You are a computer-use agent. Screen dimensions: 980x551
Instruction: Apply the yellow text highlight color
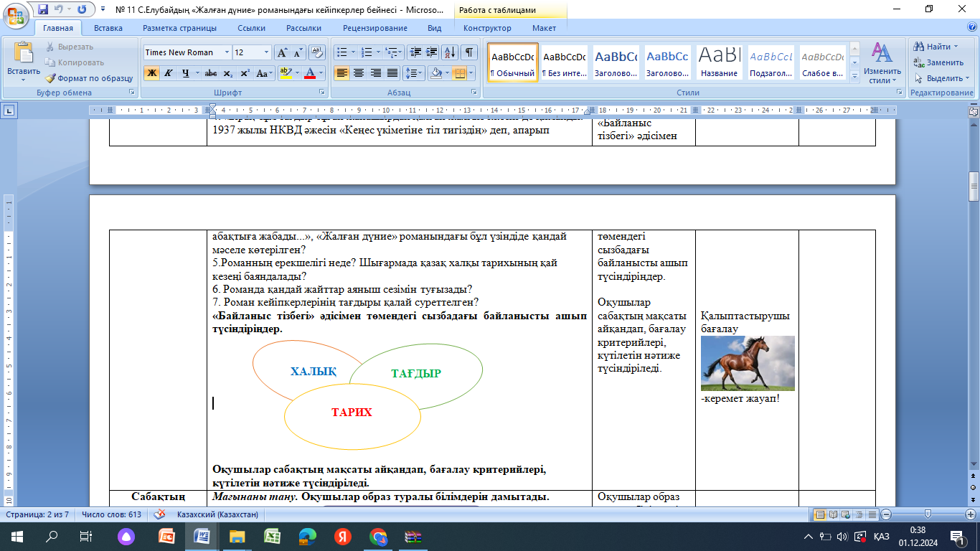click(x=285, y=73)
